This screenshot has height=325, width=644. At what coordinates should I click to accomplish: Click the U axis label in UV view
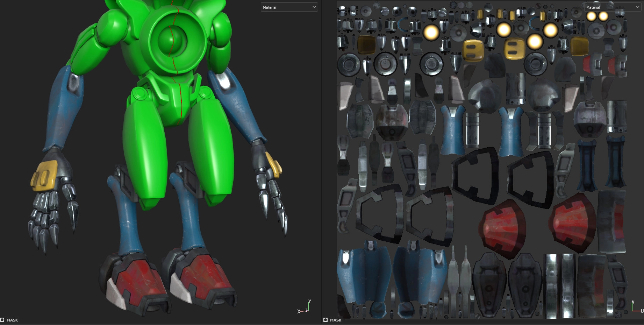642,311
